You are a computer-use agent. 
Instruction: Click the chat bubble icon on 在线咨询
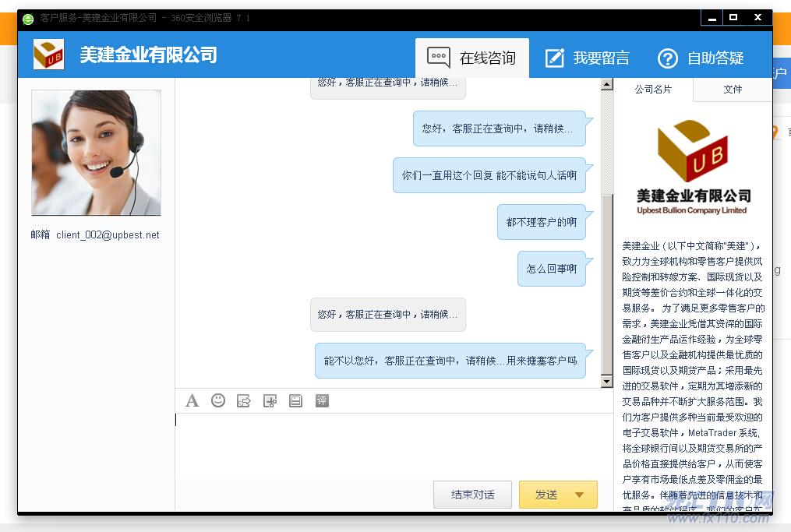pyautogui.click(x=439, y=58)
